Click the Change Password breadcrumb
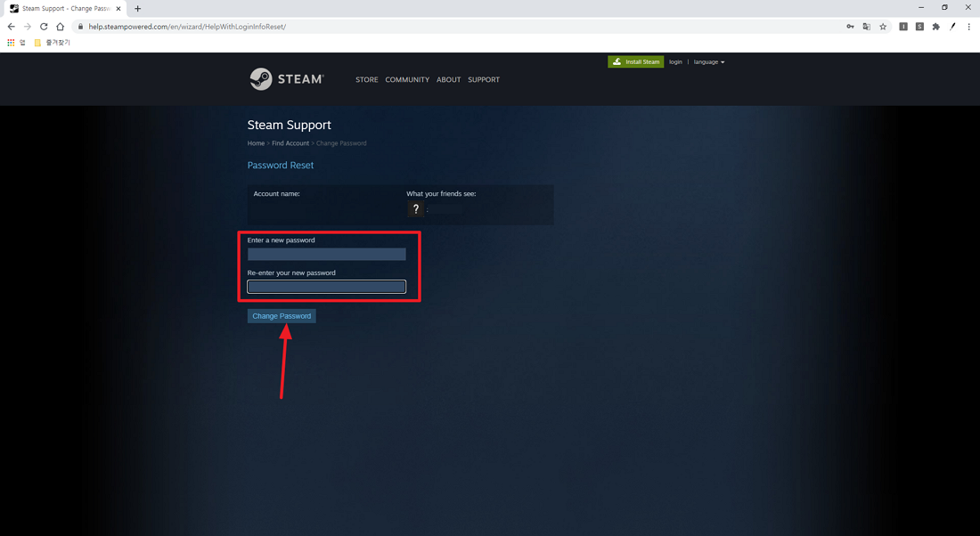 341,143
